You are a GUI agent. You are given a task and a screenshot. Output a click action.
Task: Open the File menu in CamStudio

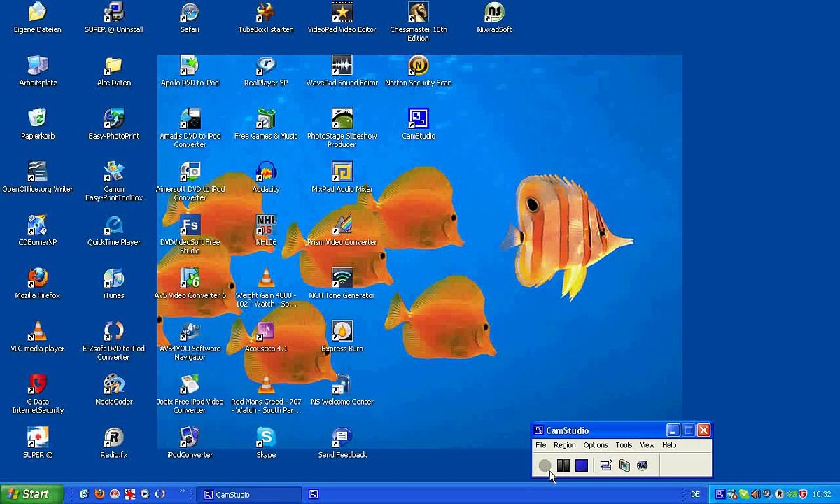click(x=541, y=445)
